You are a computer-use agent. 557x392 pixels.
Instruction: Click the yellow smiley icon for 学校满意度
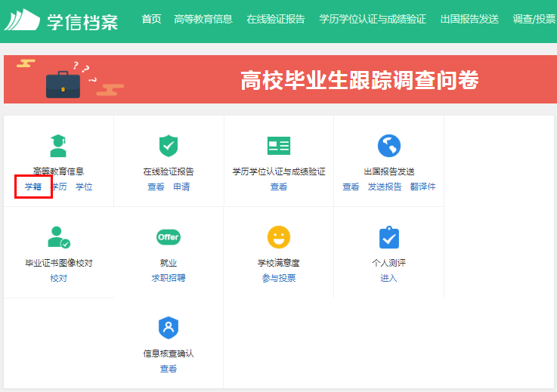pyautogui.click(x=278, y=237)
